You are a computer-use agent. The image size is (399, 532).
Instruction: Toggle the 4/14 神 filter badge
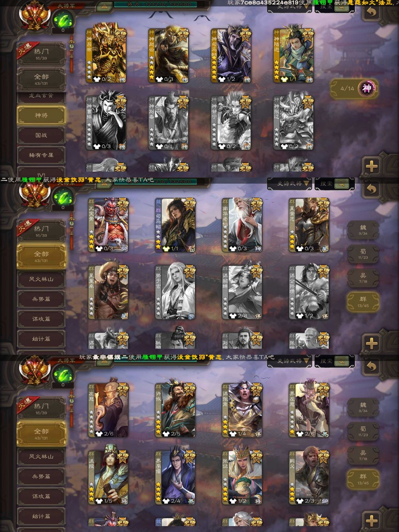pyautogui.click(x=354, y=88)
